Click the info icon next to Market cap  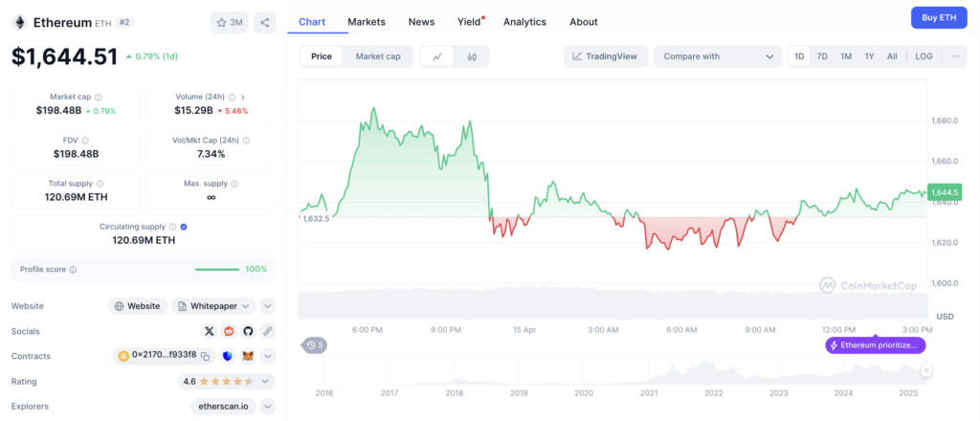99,98
